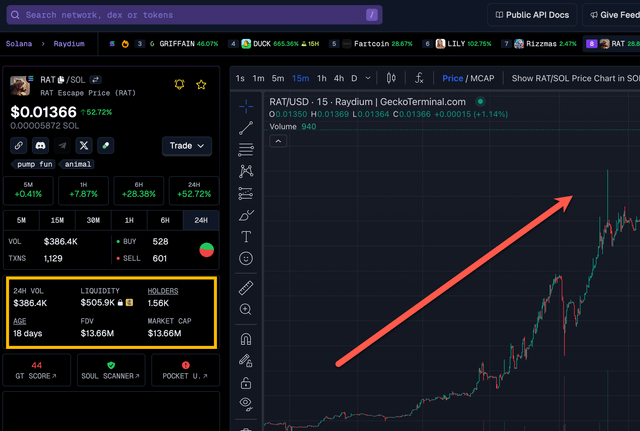640x431 pixels.
Task: Select the 1h chart interval
Action: (321, 78)
